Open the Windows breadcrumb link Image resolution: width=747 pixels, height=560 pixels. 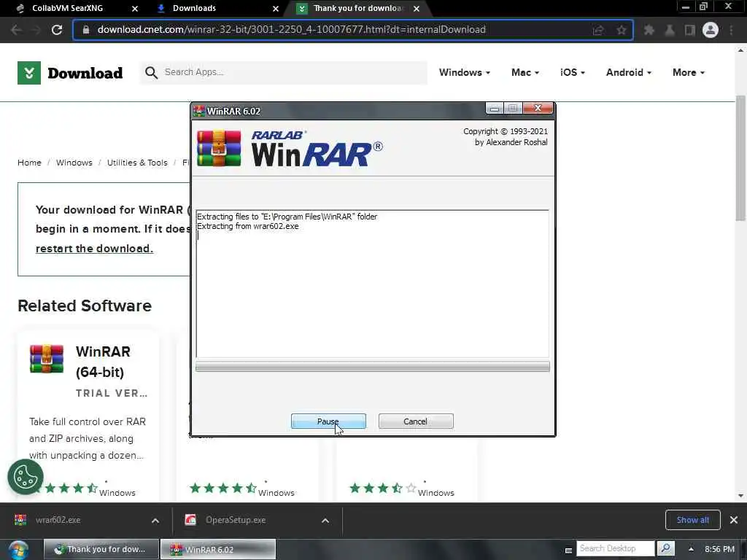tap(74, 163)
